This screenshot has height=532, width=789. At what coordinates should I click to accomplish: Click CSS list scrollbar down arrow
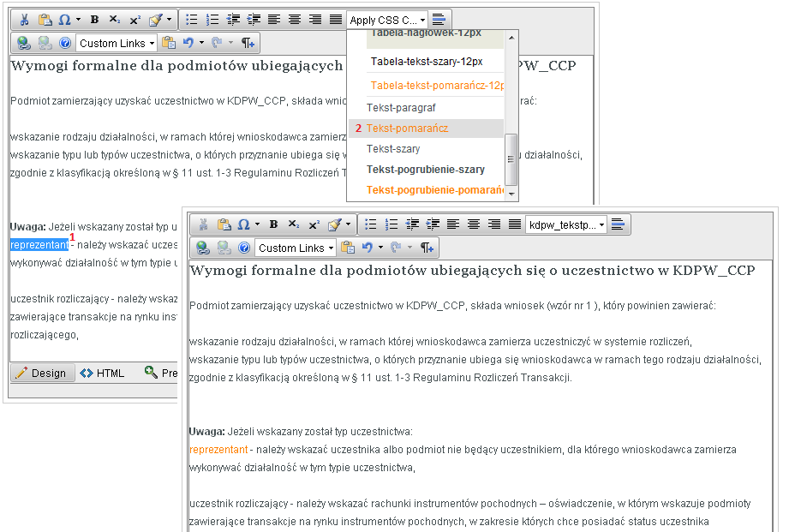[x=511, y=194]
